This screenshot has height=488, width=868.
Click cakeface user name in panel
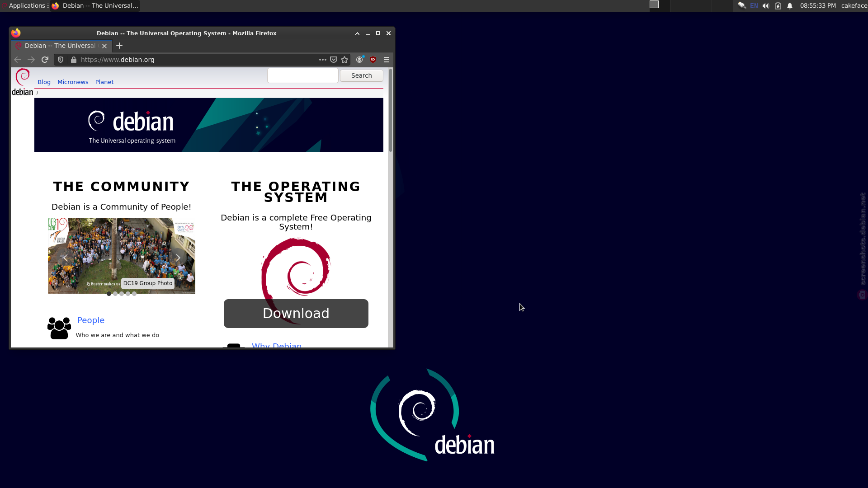854,6
